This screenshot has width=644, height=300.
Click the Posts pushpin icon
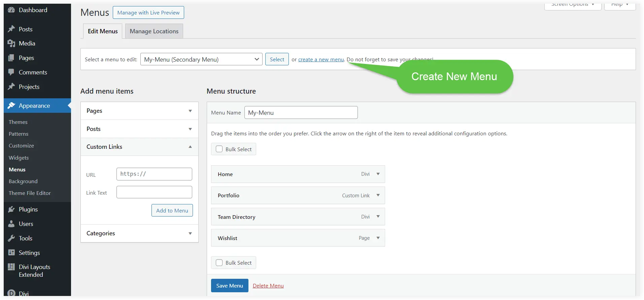[x=11, y=29]
